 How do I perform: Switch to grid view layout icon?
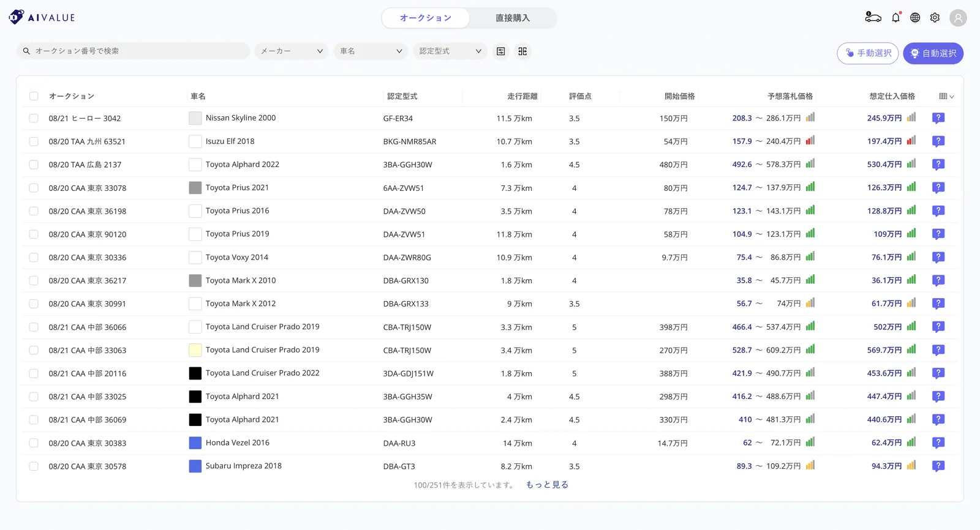[522, 51]
